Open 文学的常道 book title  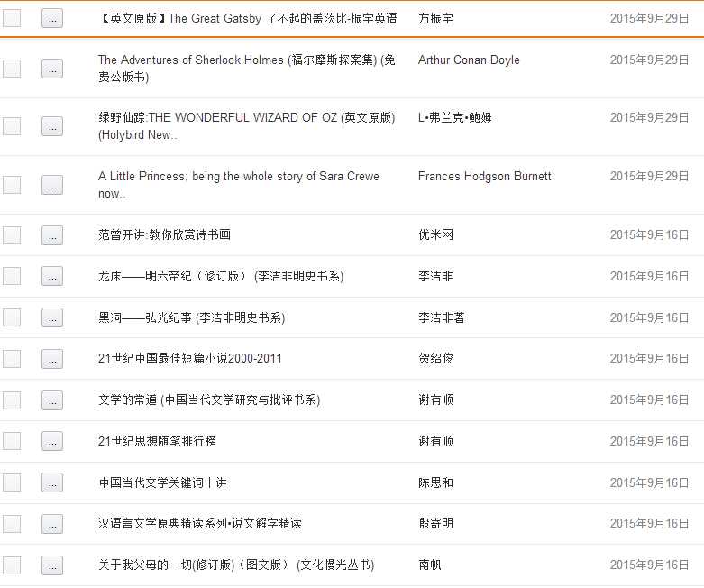(209, 400)
